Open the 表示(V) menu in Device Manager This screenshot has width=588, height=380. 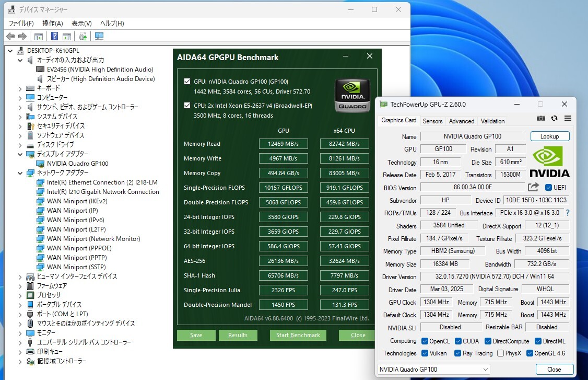pyautogui.click(x=81, y=24)
